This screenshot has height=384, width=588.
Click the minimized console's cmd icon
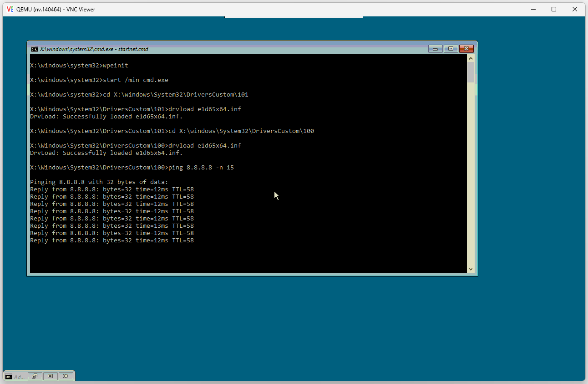(9, 376)
